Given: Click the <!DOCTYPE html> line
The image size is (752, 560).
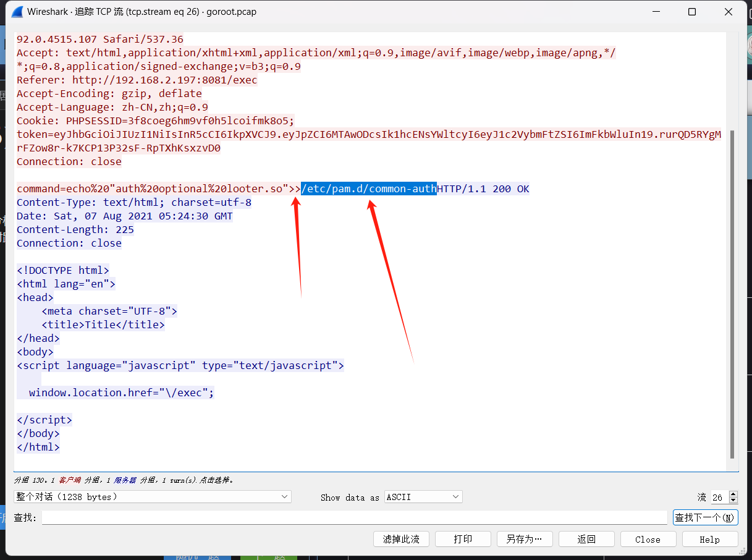Looking at the screenshot, I should (x=63, y=270).
